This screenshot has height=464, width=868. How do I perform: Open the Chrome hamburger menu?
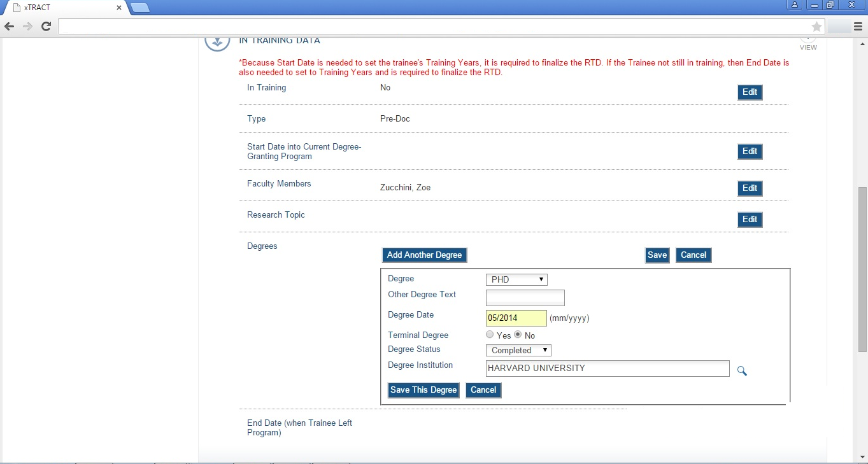[858, 27]
